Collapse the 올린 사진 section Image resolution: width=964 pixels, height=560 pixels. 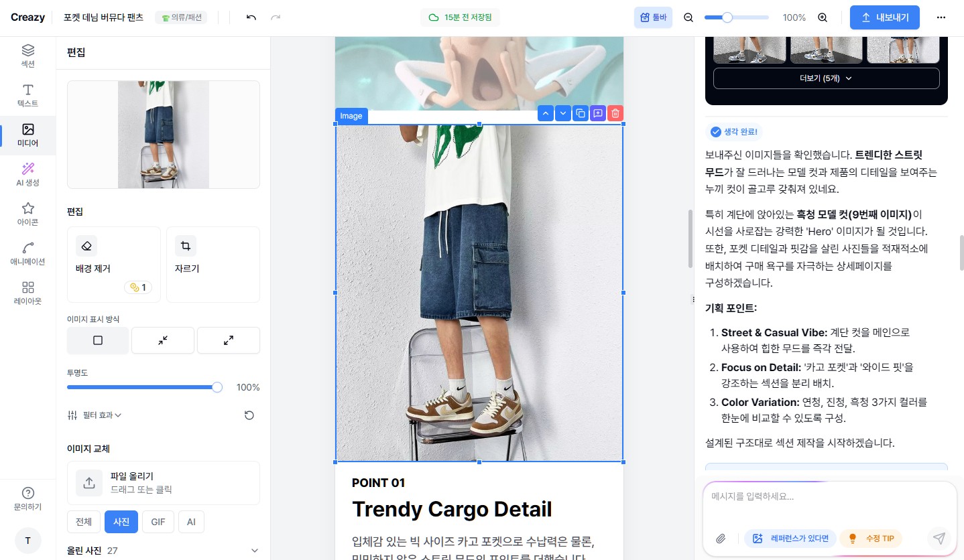click(x=254, y=549)
